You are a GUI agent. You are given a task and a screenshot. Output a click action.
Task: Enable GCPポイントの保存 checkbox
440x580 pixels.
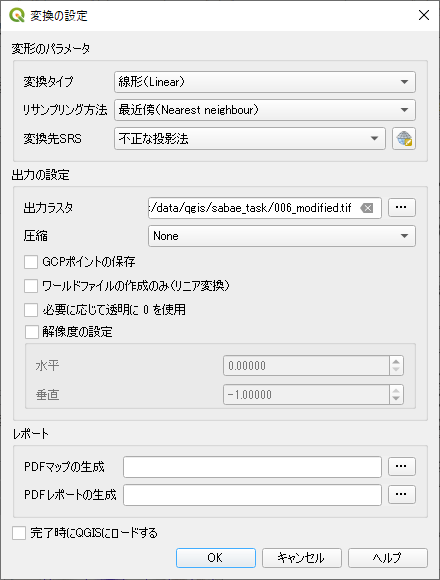click(31, 262)
